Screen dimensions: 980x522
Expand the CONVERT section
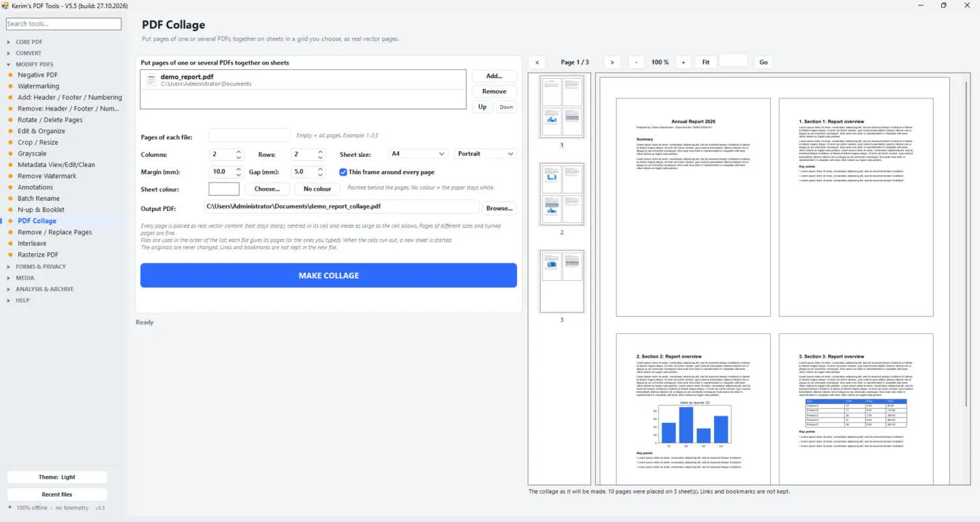28,53
